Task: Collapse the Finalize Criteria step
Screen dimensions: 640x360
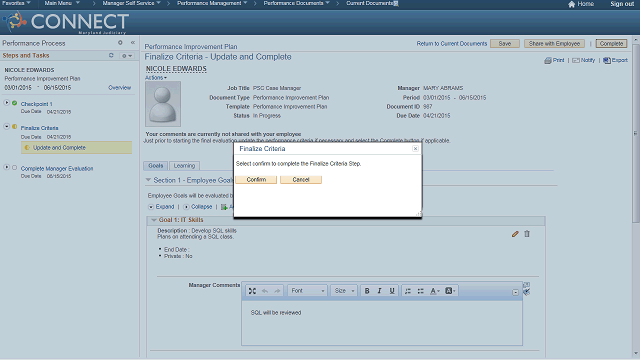Action: point(7,127)
